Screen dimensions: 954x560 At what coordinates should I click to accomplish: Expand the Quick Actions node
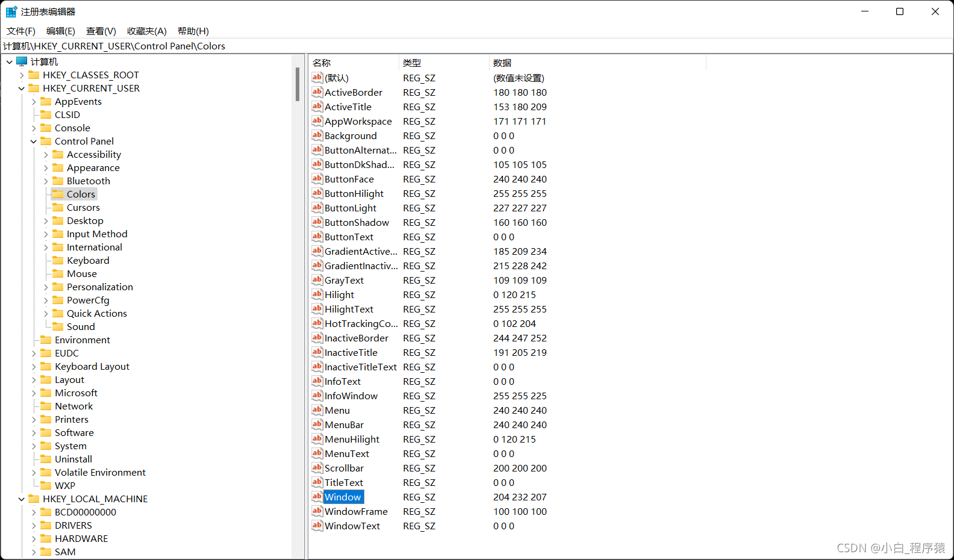(x=46, y=313)
